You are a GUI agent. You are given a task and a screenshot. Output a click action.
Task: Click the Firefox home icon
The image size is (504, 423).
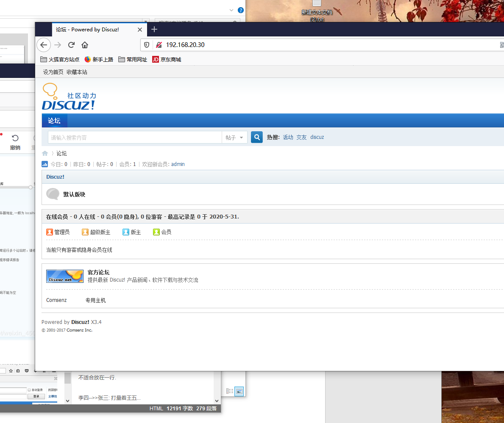(x=84, y=45)
